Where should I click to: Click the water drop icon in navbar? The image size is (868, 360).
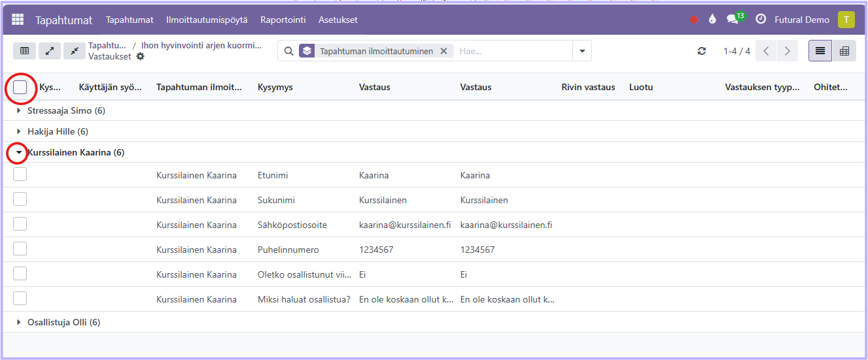pyautogui.click(x=712, y=20)
